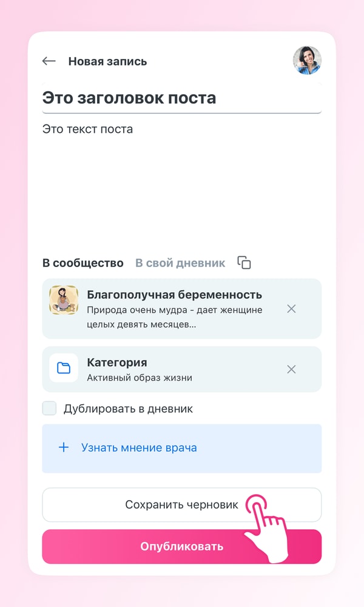Image resolution: width=364 pixels, height=607 pixels.
Task: Open the Категория selector
Action: [x=117, y=362]
